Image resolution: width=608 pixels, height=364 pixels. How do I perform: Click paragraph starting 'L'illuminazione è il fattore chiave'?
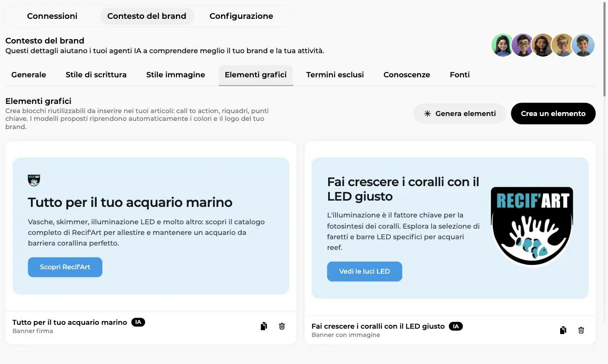click(404, 231)
